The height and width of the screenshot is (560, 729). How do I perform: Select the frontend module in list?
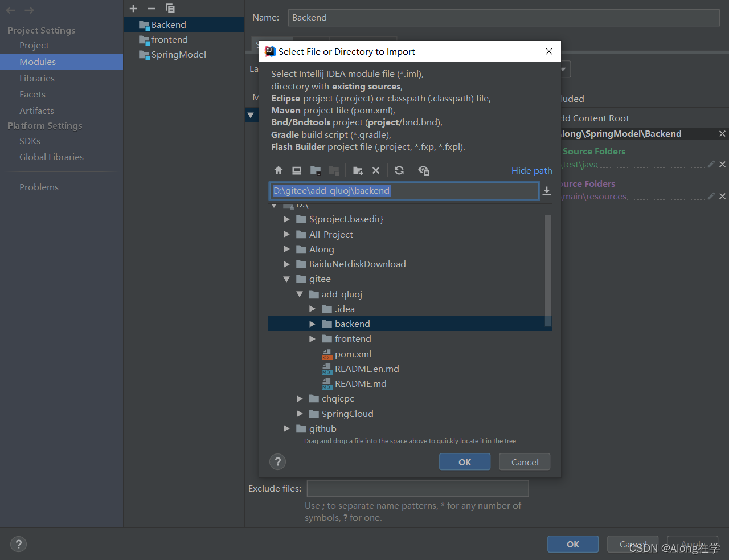[x=184, y=39]
